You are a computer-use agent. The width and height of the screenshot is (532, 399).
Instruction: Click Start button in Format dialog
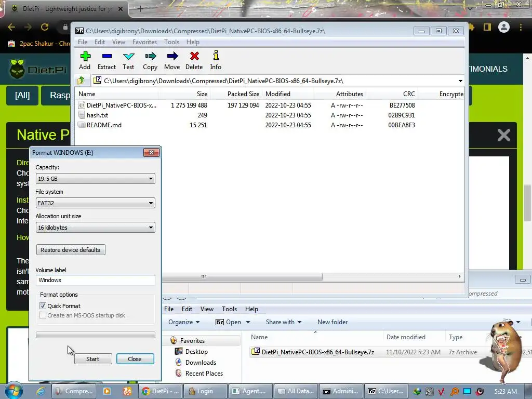(93, 359)
